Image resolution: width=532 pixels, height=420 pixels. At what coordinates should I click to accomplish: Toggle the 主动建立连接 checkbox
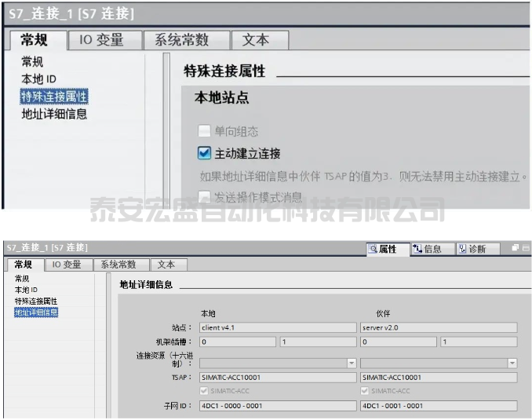pyautogui.click(x=205, y=153)
